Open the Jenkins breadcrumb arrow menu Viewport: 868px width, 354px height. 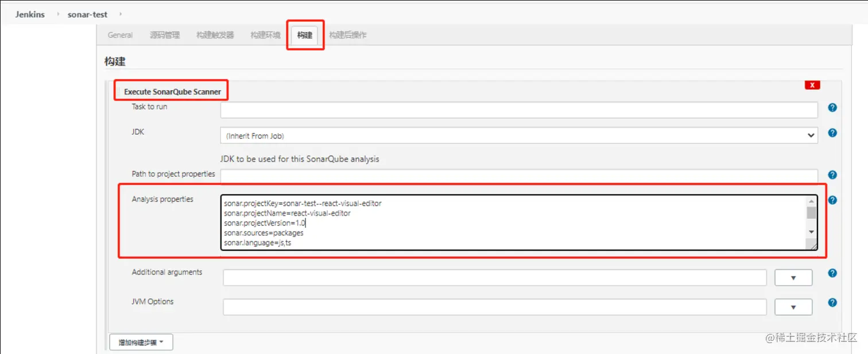pos(58,14)
